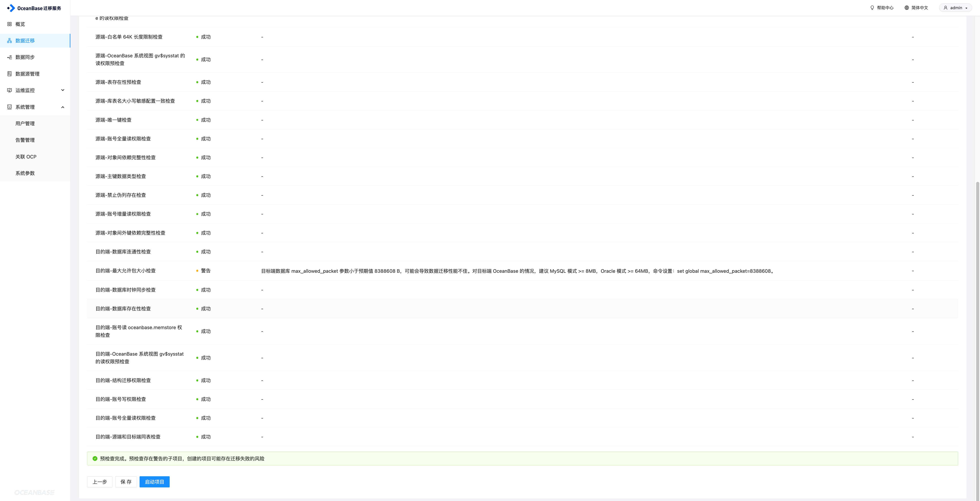Click the language globe icon
Viewport: 980px width, 501px height.
(x=907, y=8)
